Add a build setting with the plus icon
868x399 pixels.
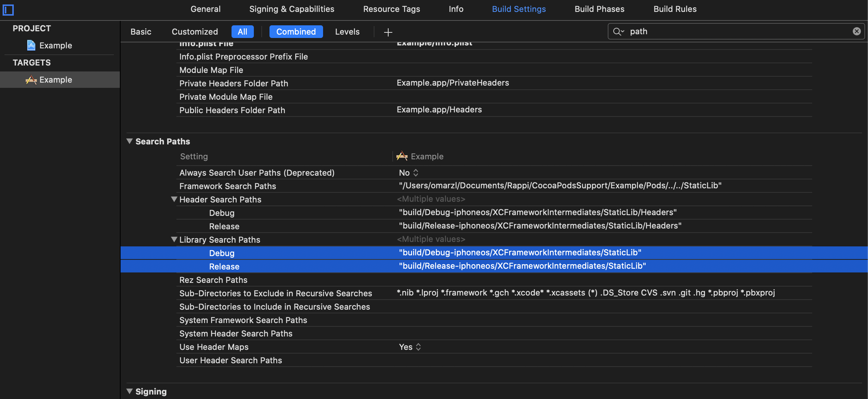[388, 32]
